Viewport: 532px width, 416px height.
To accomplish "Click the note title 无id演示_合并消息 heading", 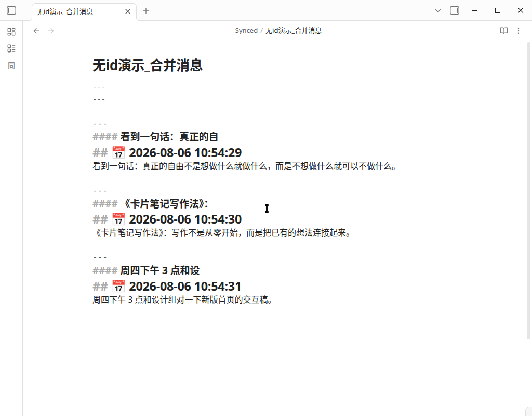I will 148,65.
